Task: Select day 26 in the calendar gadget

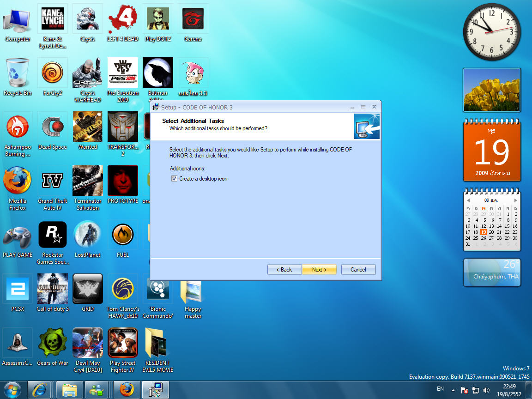Action: tap(484, 238)
